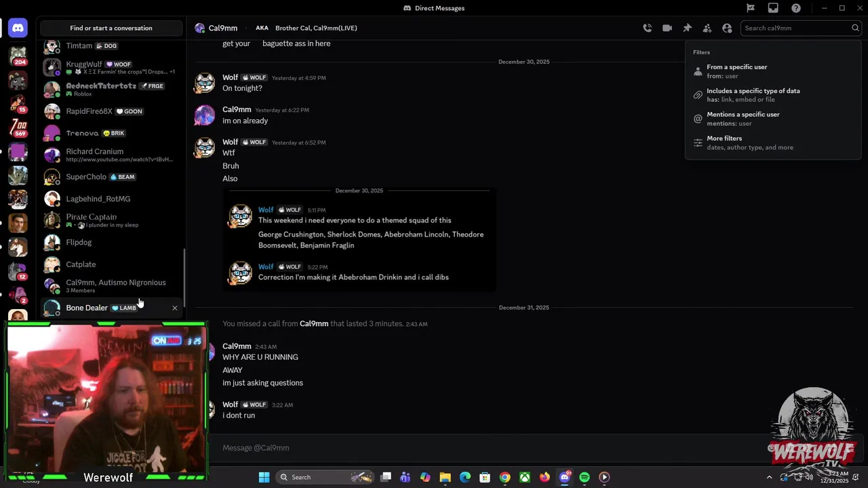Click the DM list scrollbar
This screenshot has height=488, width=868.
(184, 277)
